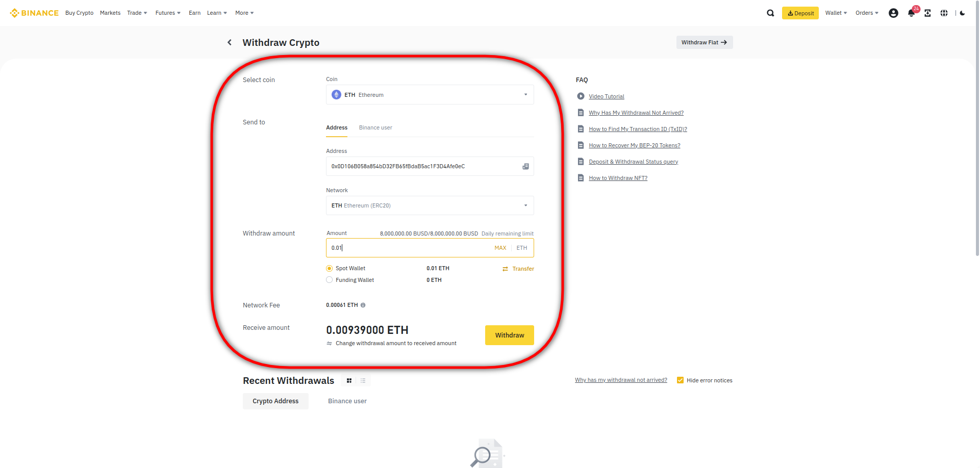The image size is (980, 468).
Task: Expand the Wallet menu
Action: (x=836, y=13)
